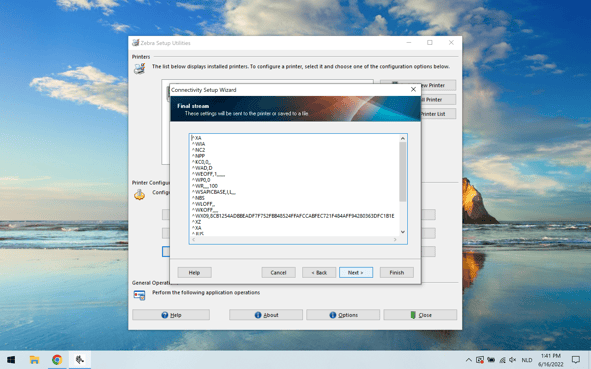Click Zebra Setup Utilities title bar icon
Viewport: 591px width, 369px height.
coord(135,43)
